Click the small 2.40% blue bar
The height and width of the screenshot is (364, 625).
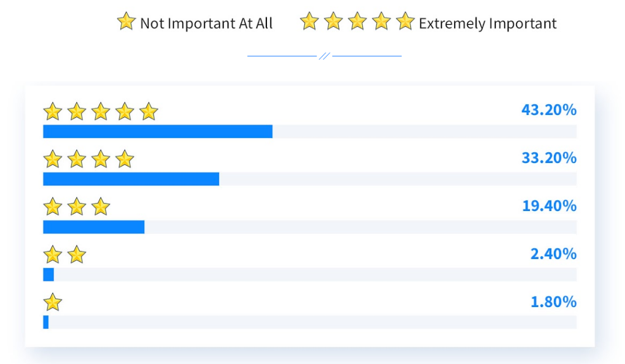(x=48, y=274)
